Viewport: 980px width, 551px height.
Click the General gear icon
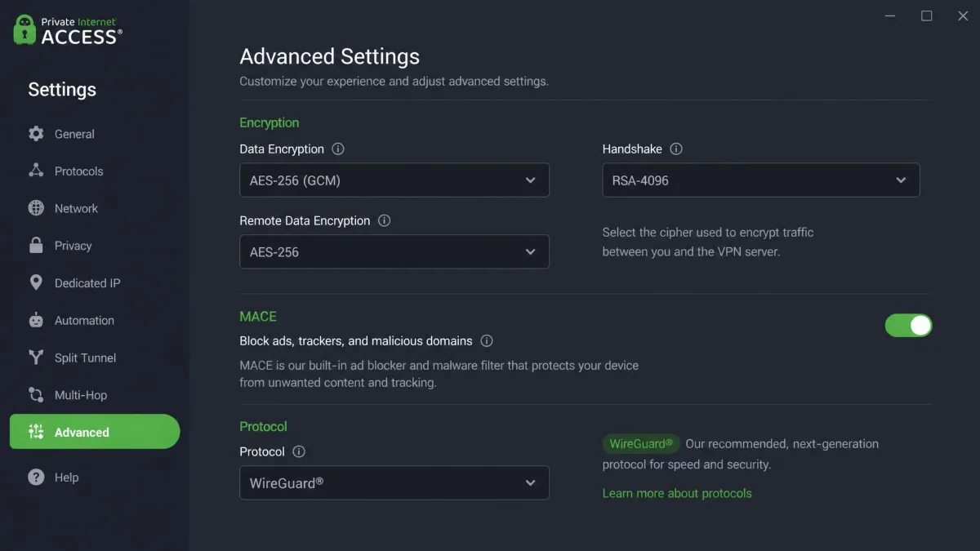[x=36, y=134]
